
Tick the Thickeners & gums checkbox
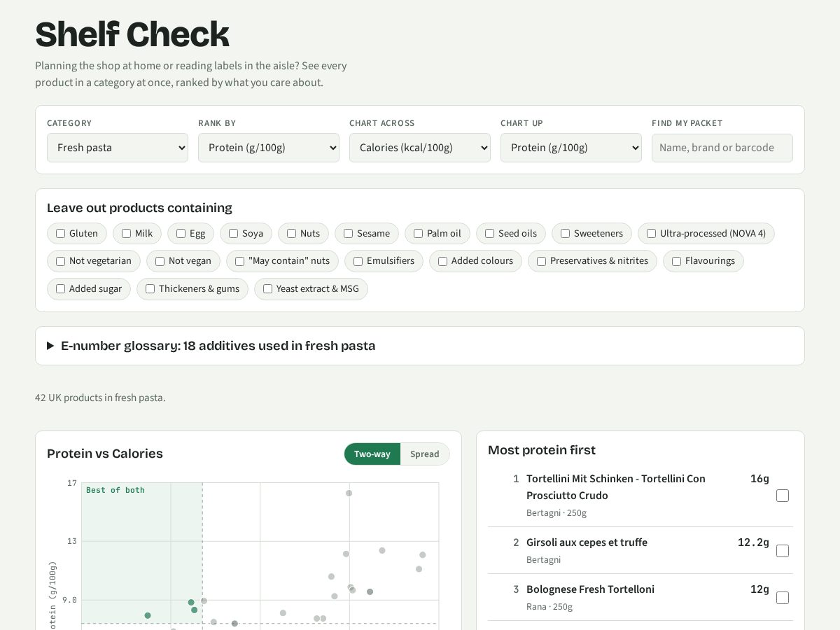click(150, 289)
